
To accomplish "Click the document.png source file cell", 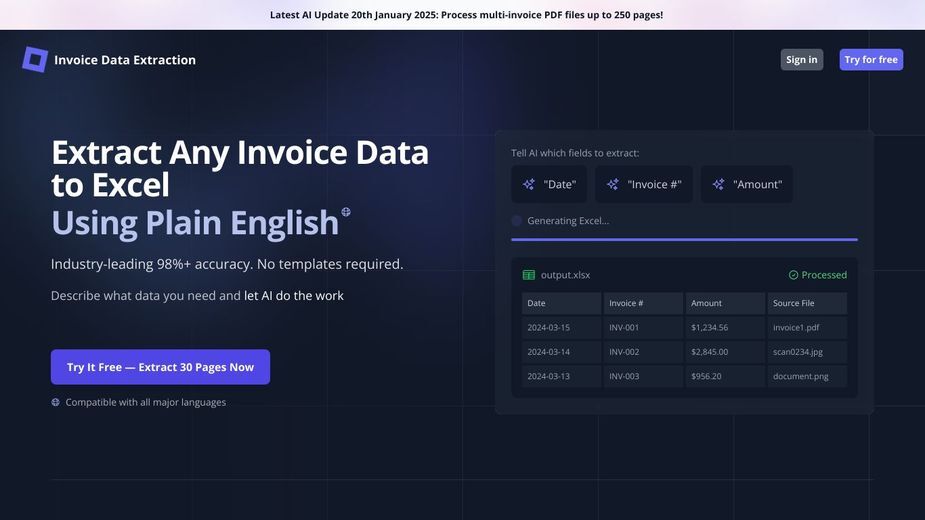I will (x=807, y=376).
